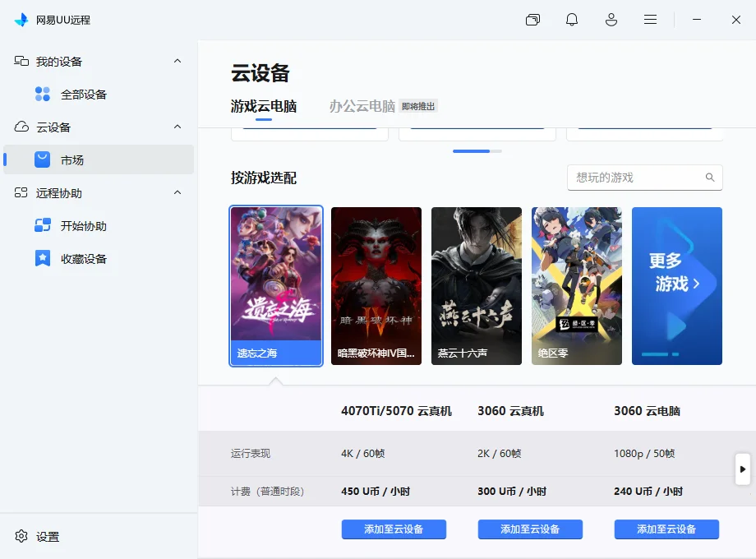This screenshot has width=756, height=559.
Task: Select the 暗黑破坏神IV game thumbnail
Action: [x=376, y=286]
